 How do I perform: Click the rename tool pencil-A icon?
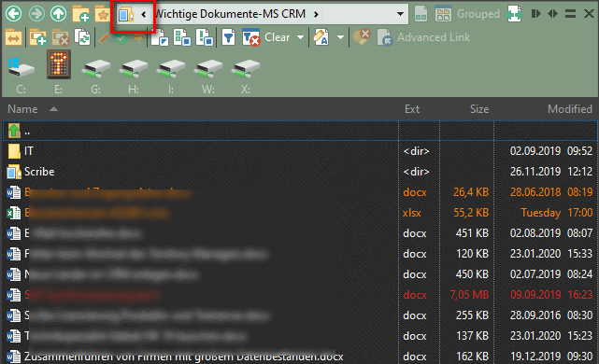(321, 37)
